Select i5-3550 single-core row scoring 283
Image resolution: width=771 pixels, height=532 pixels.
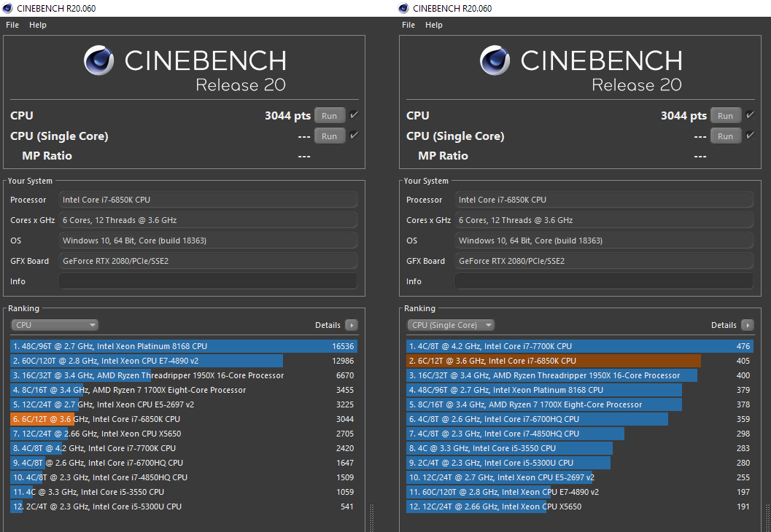pos(580,448)
